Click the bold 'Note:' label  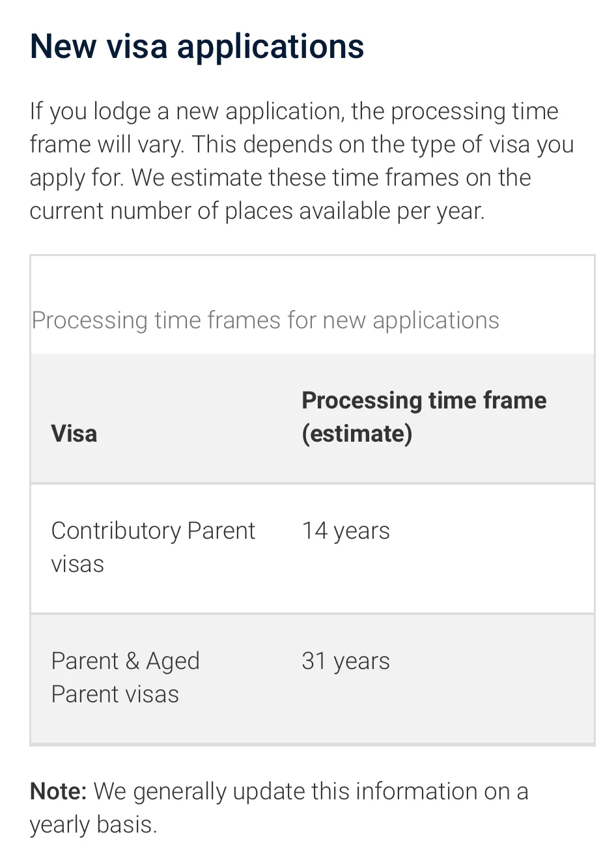coord(59,792)
